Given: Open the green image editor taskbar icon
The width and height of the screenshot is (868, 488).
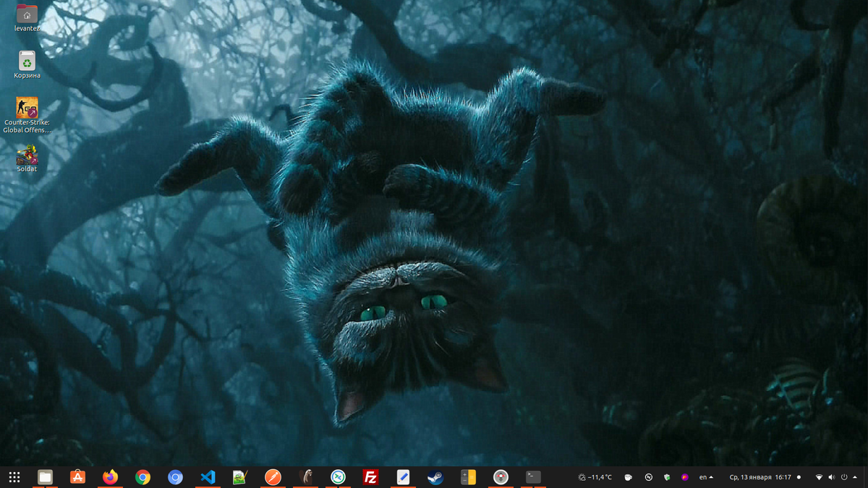Looking at the screenshot, I should tap(240, 477).
